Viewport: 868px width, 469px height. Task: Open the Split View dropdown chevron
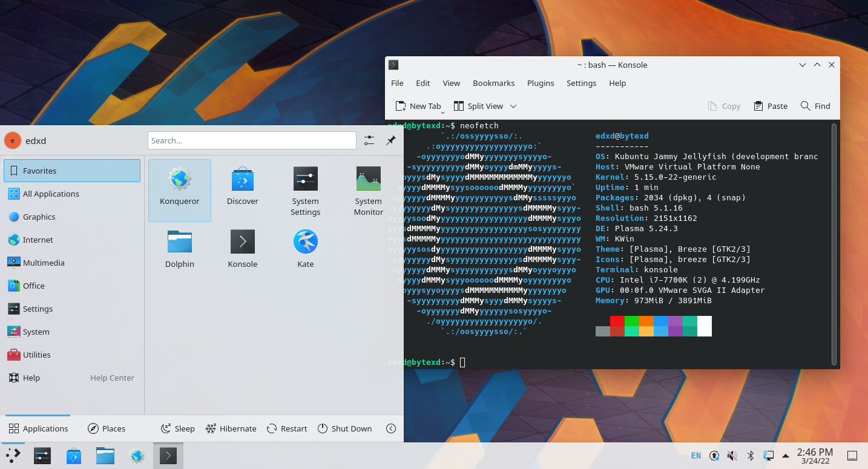coord(513,106)
